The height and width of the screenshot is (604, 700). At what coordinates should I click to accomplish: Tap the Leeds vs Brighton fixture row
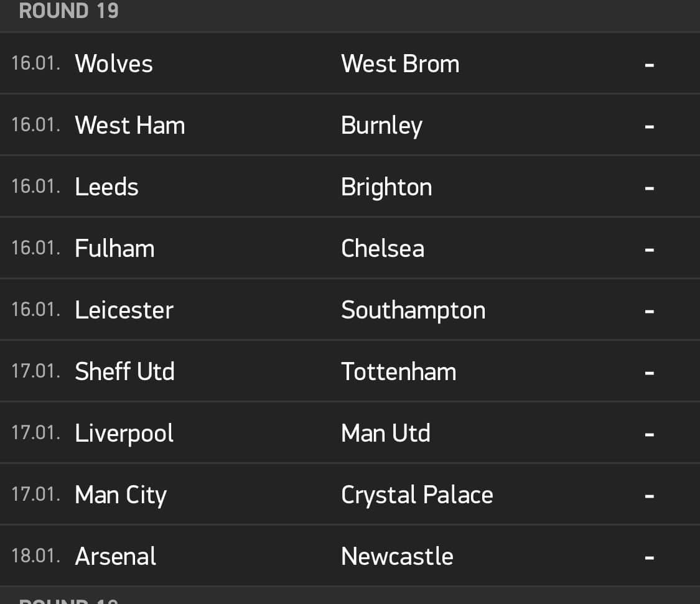point(350,187)
